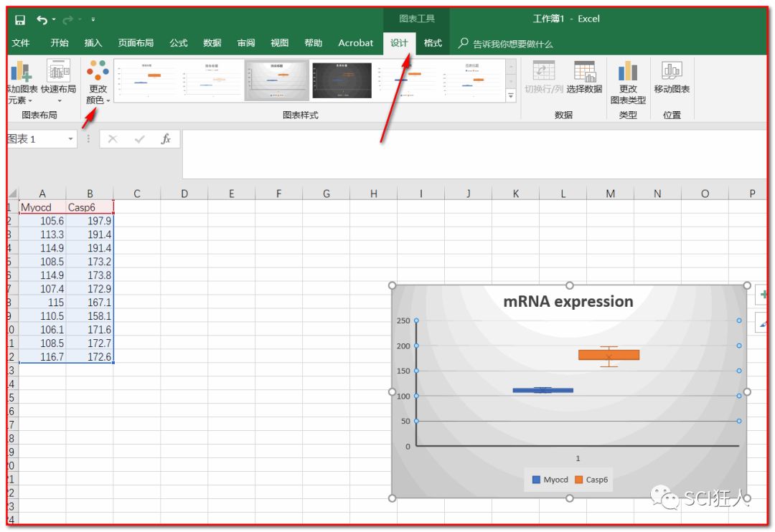The width and height of the screenshot is (775, 532).
Task: Open Customize Quick Access Toolbar dropdown
Action: [x=93, y=19]
